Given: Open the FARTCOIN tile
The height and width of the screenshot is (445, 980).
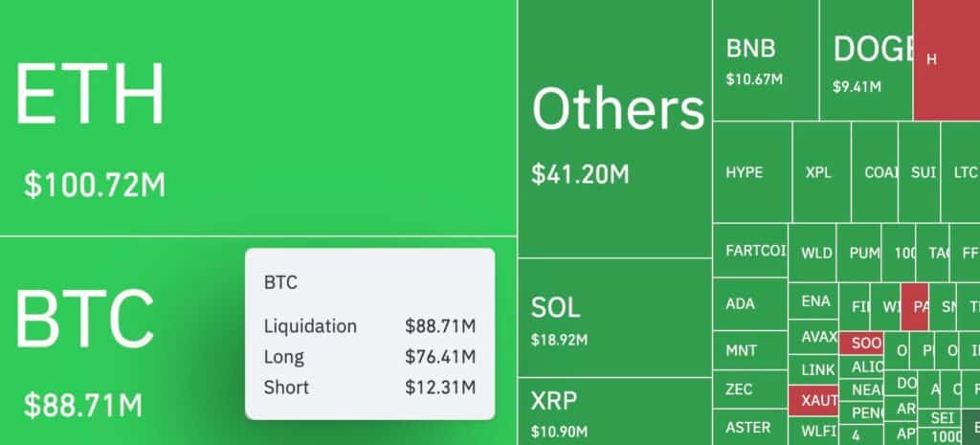Looking at the screenshot, I should (750, 252).
